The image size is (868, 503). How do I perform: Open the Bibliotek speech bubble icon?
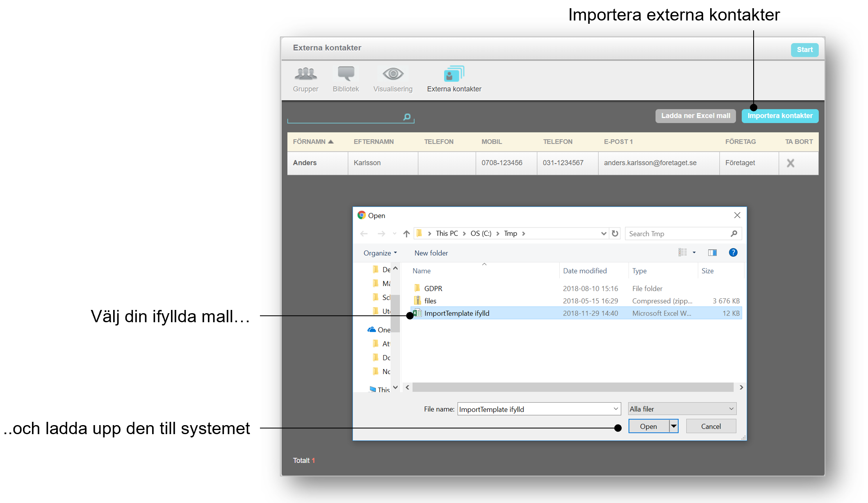click(x=346, y=74)
